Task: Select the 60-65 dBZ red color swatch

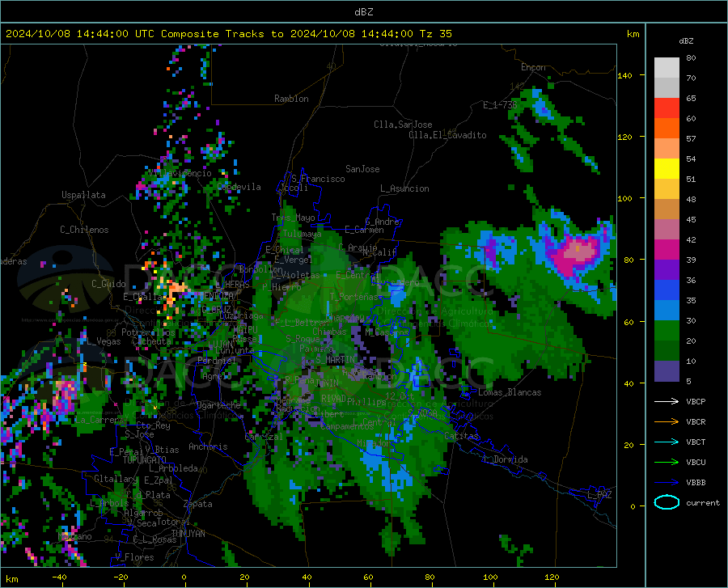Action: click(667, 108)
